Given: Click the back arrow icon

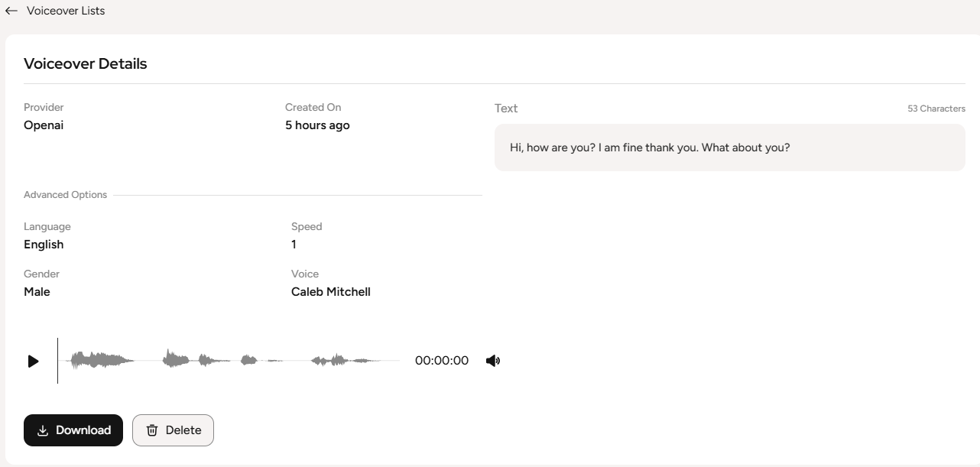Looking at the screenshot, I should pos(11,11).
